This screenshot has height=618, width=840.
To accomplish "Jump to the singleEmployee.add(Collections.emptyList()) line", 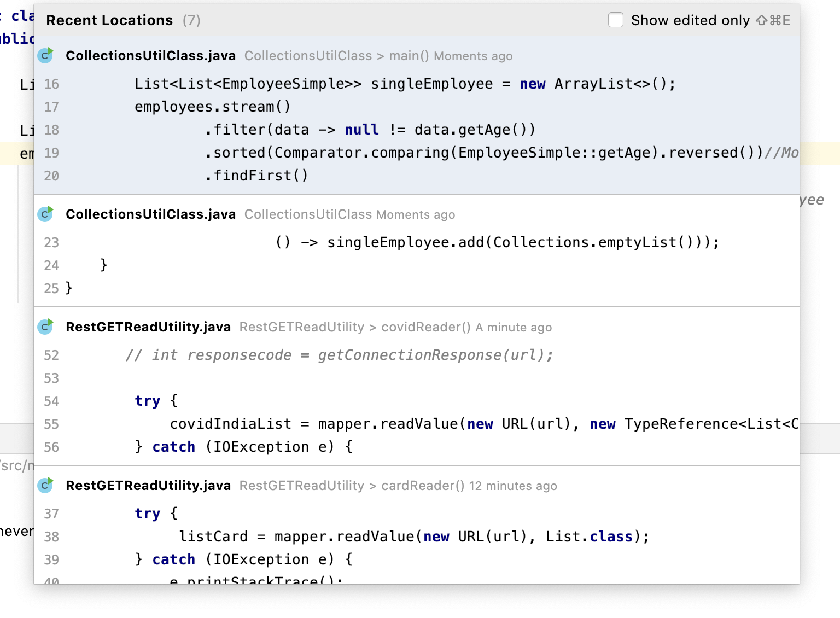I will point(497,242).
